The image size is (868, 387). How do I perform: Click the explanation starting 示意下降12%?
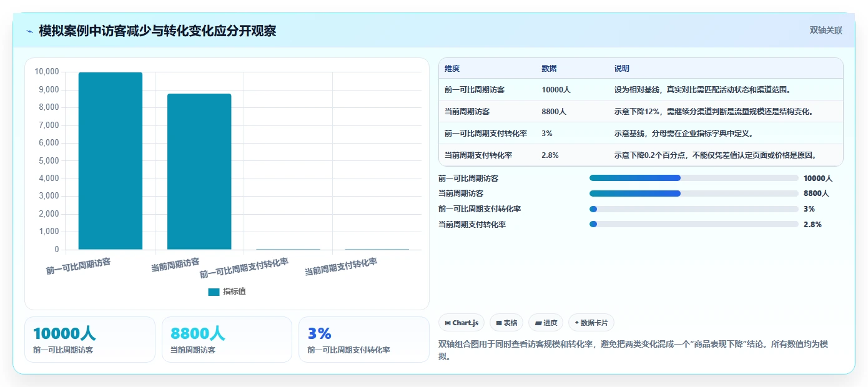(x=713, y=112)
